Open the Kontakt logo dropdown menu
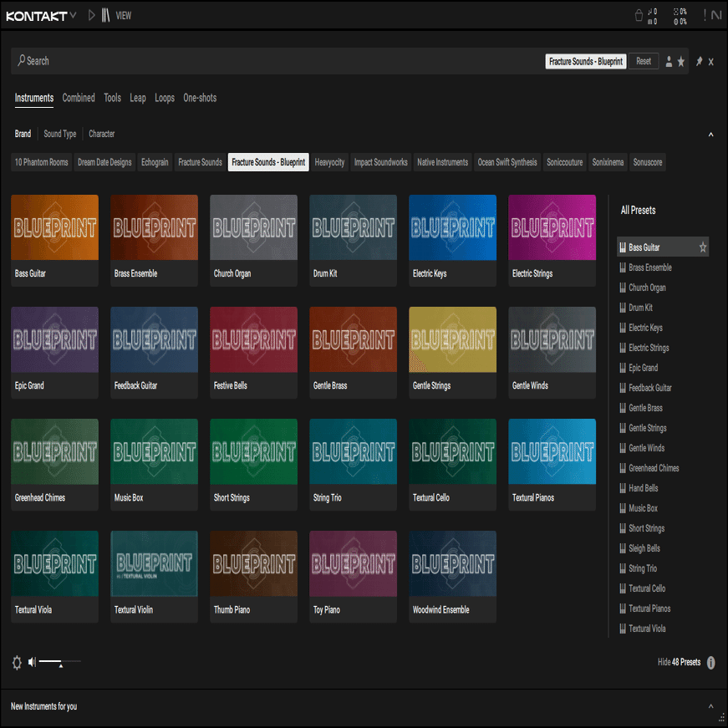The image size is (728, 728). coord(41,16)
